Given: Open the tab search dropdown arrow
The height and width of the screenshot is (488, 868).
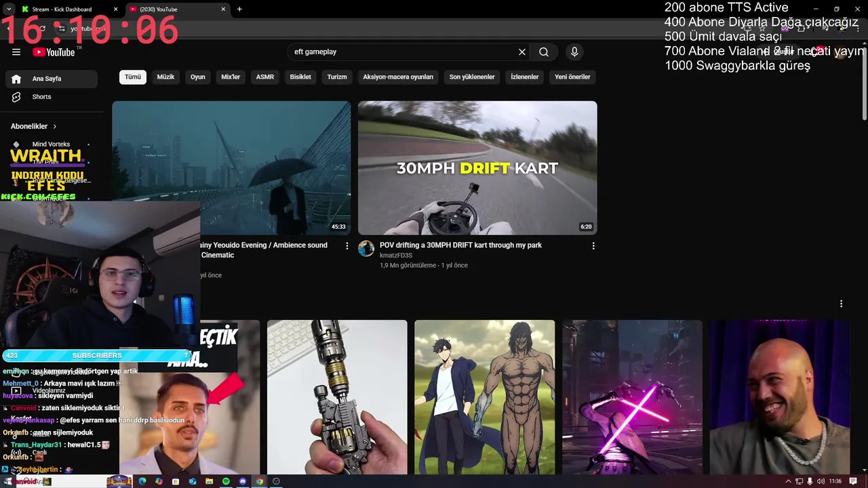Looking at the screenshot, I should point(9,9).
